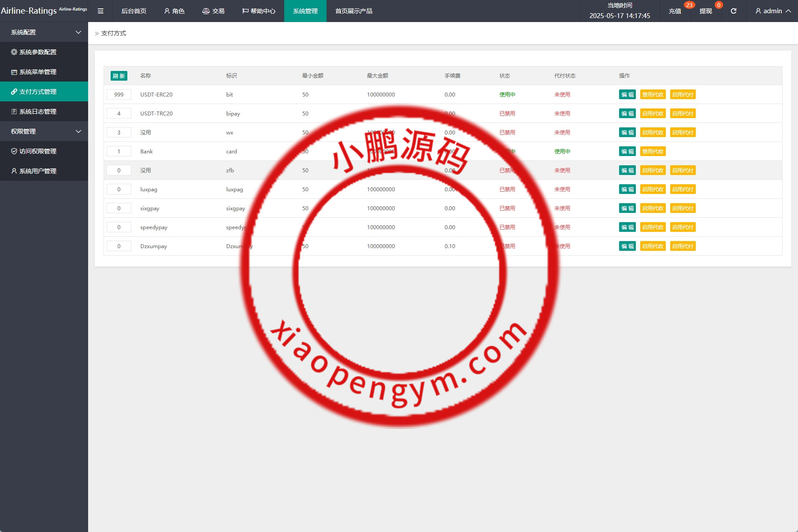Viewport: 798px width, 532px height.
Task: Switch to the 交易 top menu
Action: (x=213, y=11)
